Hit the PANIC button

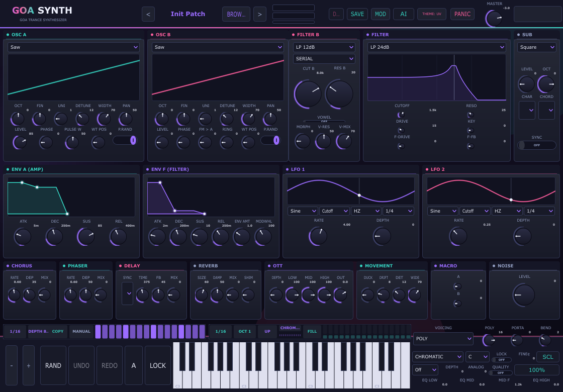click(x=462, y=14)
